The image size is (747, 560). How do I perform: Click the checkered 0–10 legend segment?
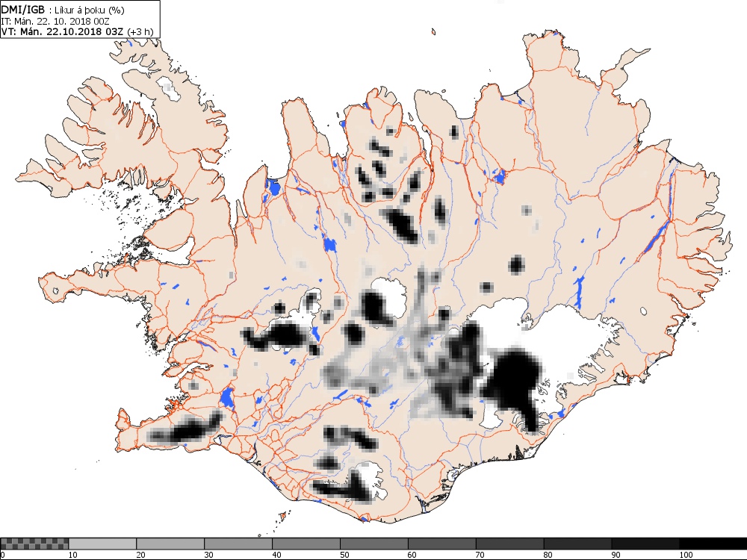(35, 544)
